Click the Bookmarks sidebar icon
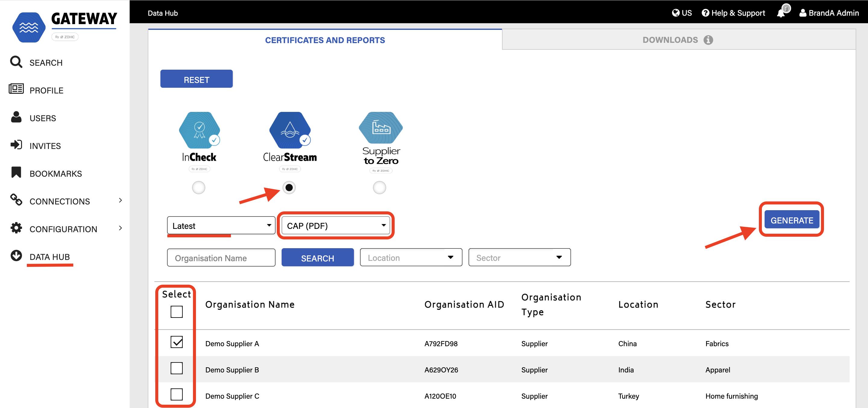This screenshot has width=868, height=408. click(16, 173)
